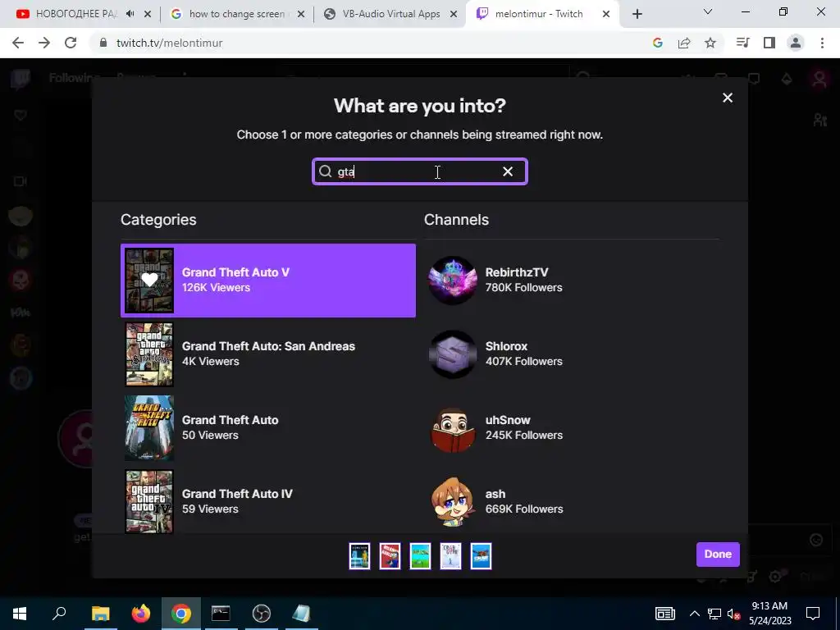This screenshot has width=840, height=630.
Task: Switch to VB-Audio Virtual Apps tab
Action: point(390,14)
